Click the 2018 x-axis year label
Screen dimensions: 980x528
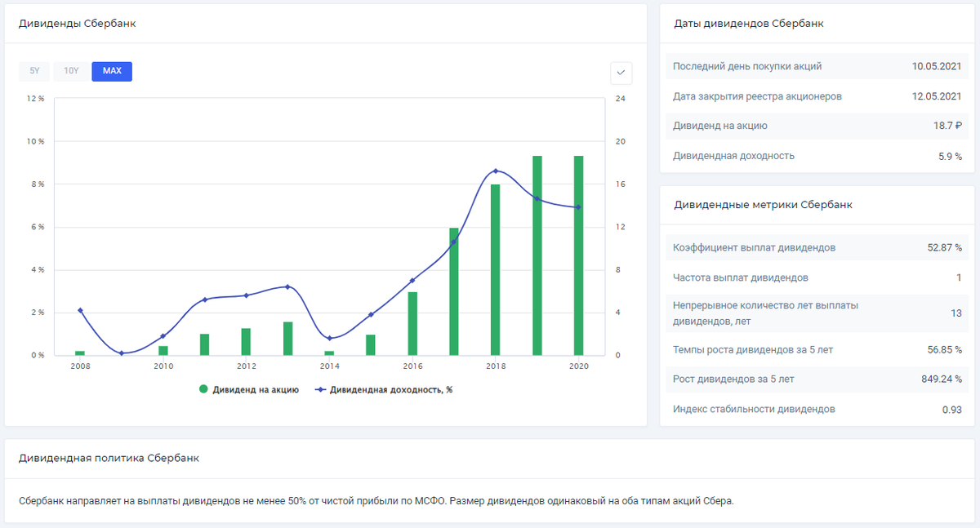(496, 366)
